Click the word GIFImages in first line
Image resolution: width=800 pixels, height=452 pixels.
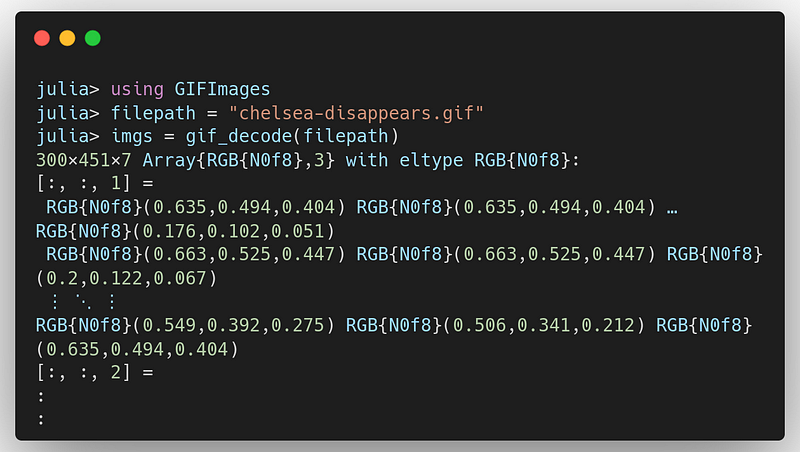(x=222, y=89)
